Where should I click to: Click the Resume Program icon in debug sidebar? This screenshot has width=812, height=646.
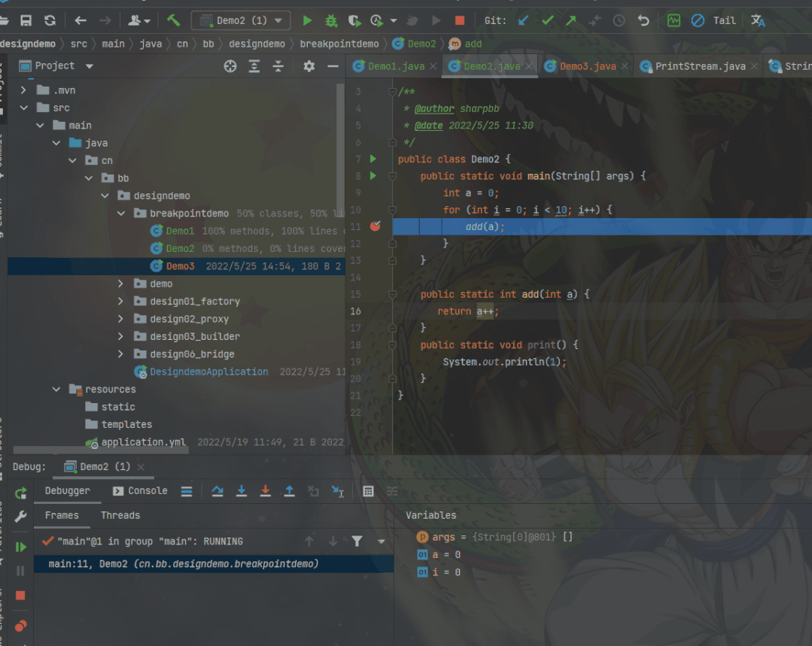point(21,547)
